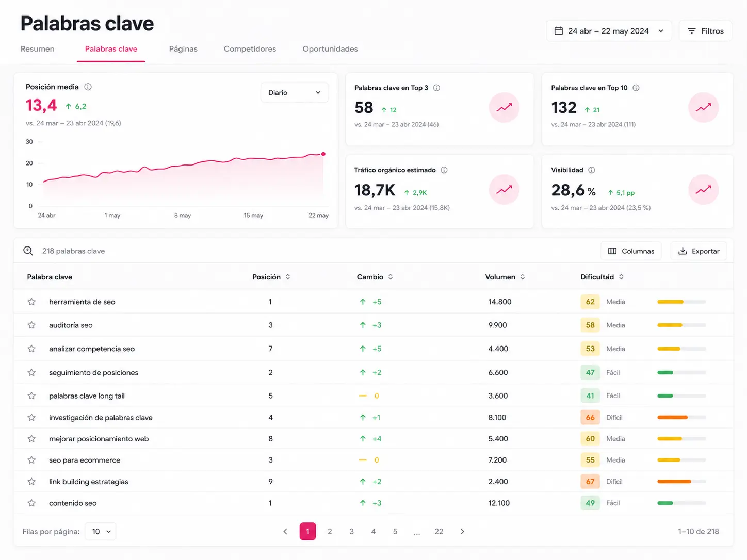747x560 pixels.
Task: Click the difficulty bar for 'link building estrategias'
Action: pos(681,482)
